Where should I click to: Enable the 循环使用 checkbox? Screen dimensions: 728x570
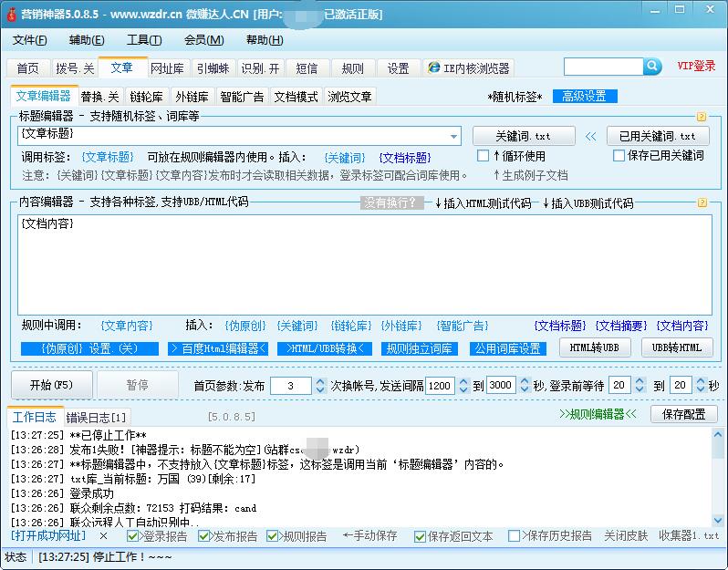click(x=483, y=156)
